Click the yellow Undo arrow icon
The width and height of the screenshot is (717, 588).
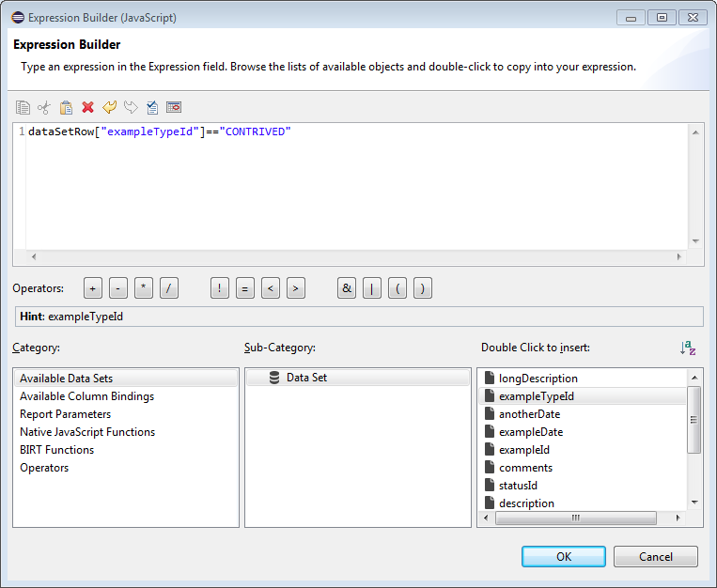(109, 107)
